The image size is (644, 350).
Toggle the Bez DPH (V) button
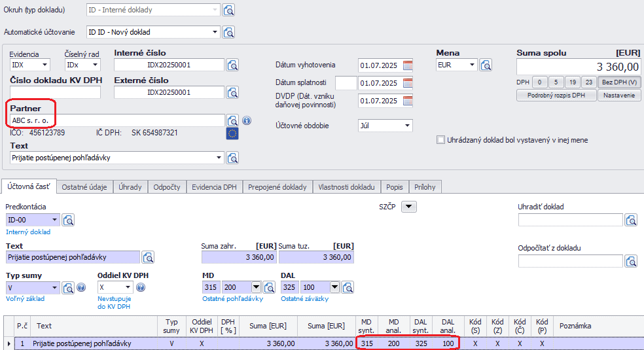[619, 82]
